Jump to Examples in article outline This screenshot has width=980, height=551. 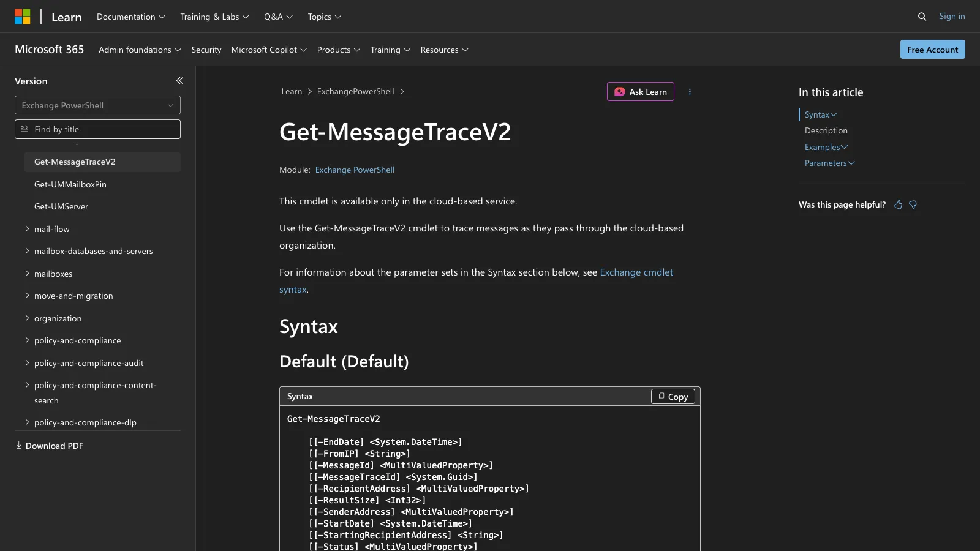pos(826,147)
